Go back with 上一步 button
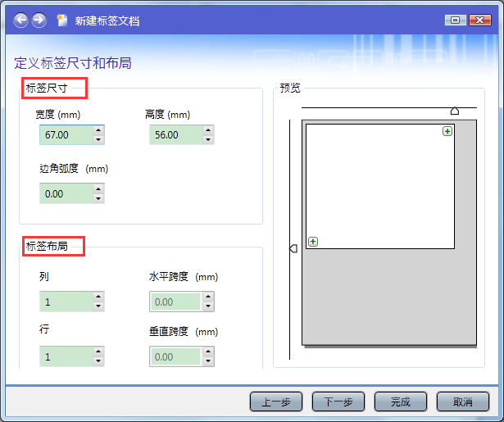The image size is (504, 422). pos(276,402)
